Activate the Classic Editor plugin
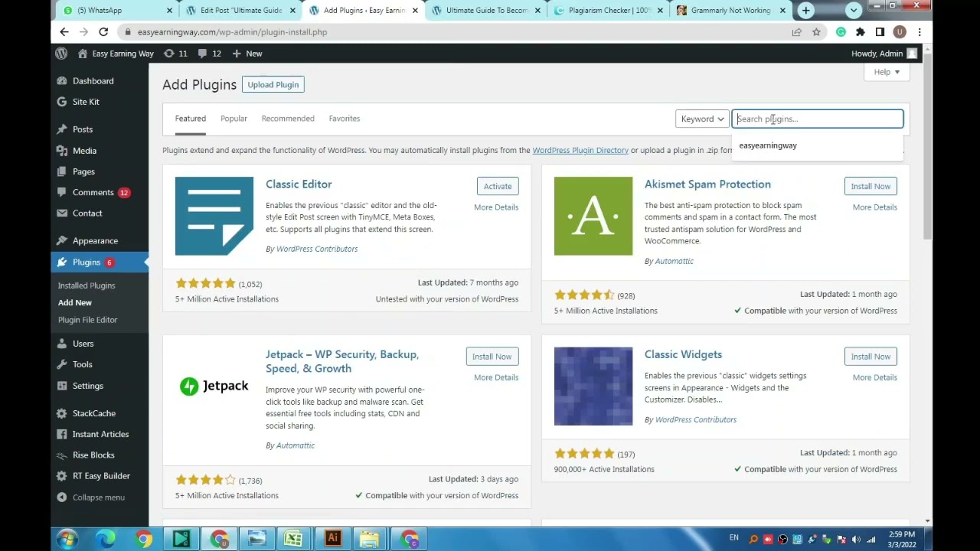Image resolution: width=980 pixels, height=551 pixels. (x=498, y=187)
